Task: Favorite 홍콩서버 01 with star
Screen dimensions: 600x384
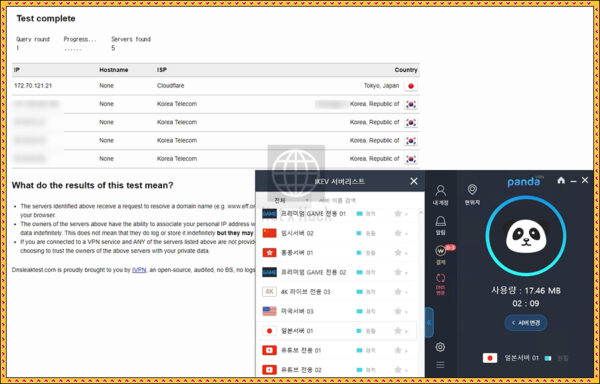Action: (398, 252)
